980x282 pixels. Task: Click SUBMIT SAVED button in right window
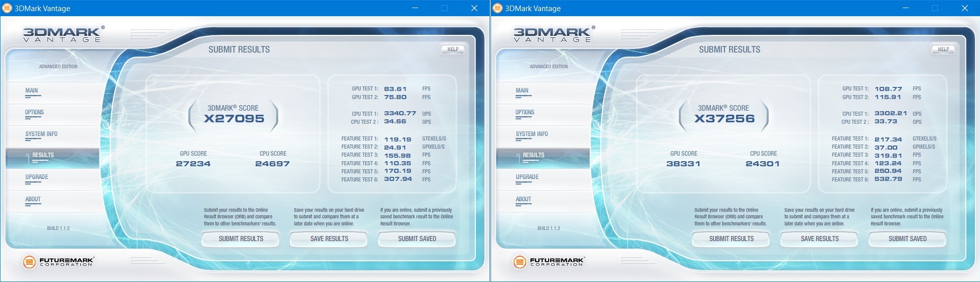[908, 239]
